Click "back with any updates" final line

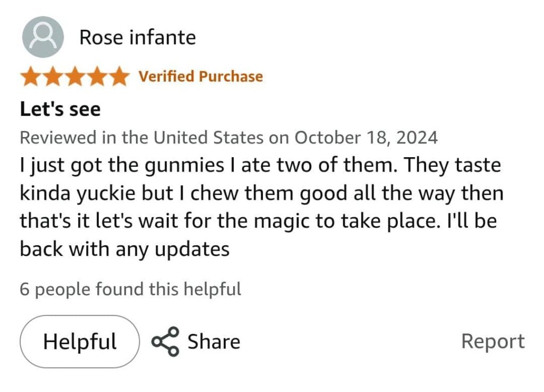[124, 249]
